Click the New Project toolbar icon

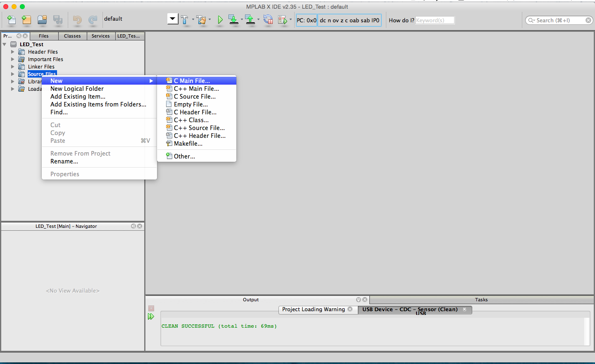27,19
